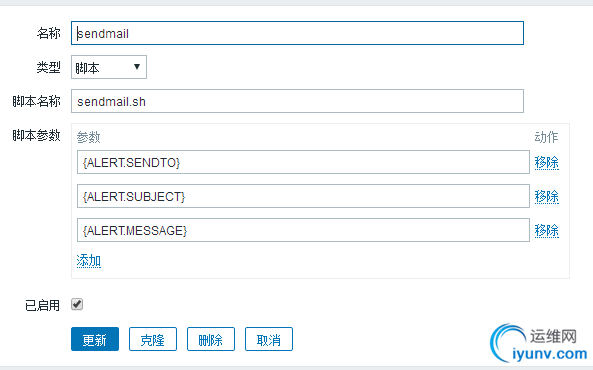Remove the {ALERT.SUBJECT} parameter via 移除
593x370 pixels.
pyautogui.click(x=546, y=196)
